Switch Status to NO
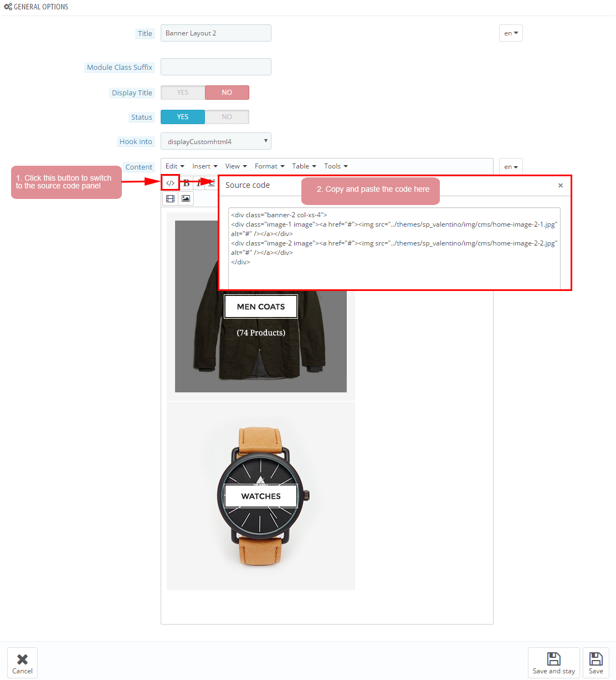This screenshot has width=616, height=680. [227, 117]
